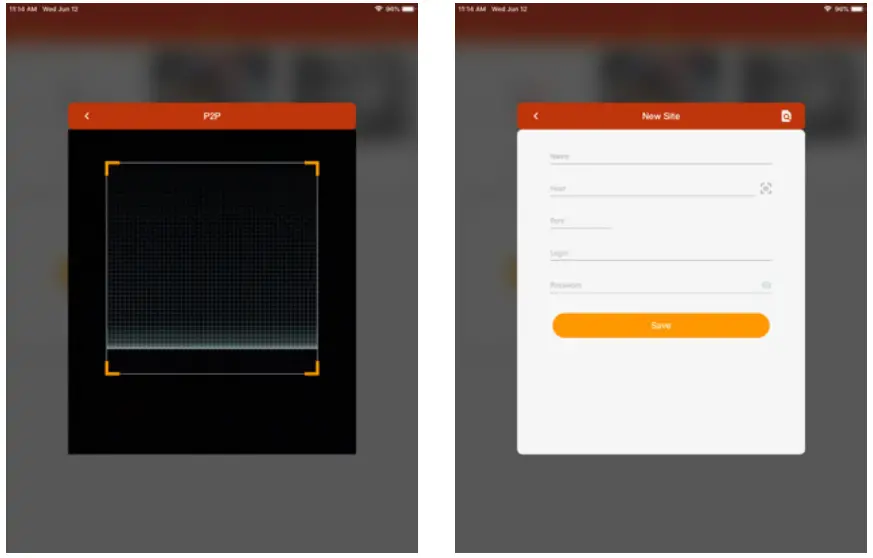This screenshot has height=558, width=873.
Task: Click the Name input field
Action: [660, 158]
